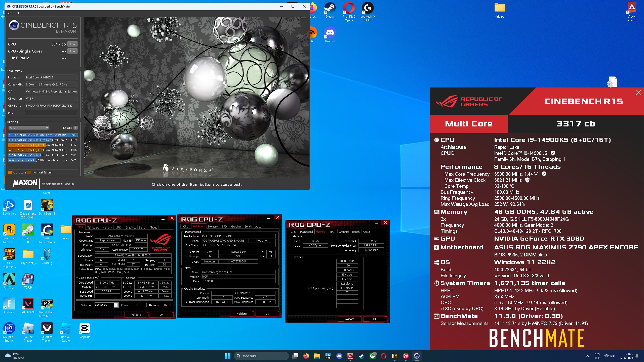Select ranking row 2 with score 3869
The image size is (644, 362).
(43, 140)
